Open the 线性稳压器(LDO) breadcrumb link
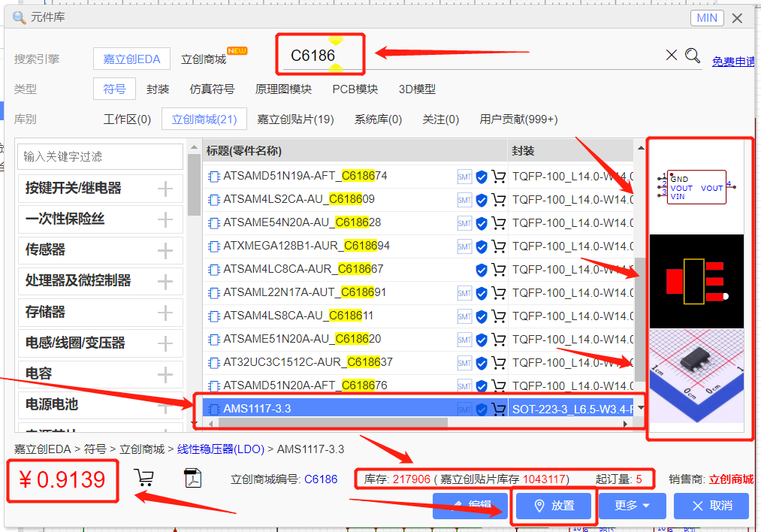The width and height of the screenshot is (761, 532). coord(220,449)
